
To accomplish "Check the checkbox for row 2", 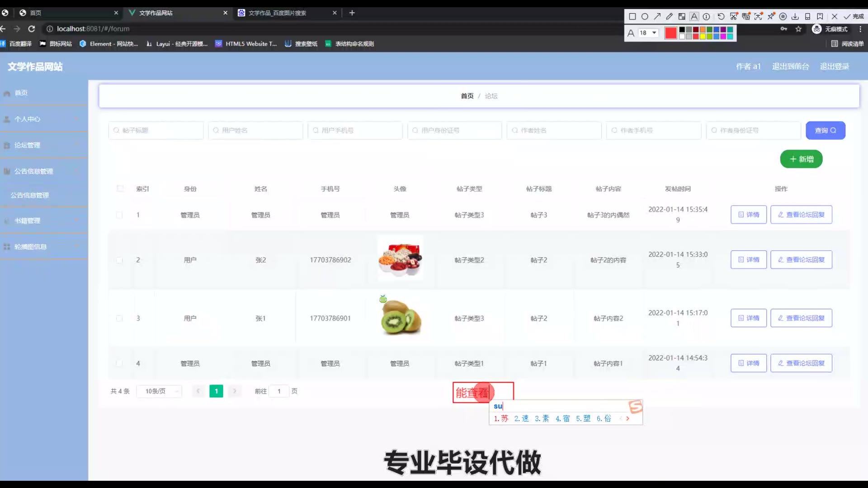I will coord(119,260).
